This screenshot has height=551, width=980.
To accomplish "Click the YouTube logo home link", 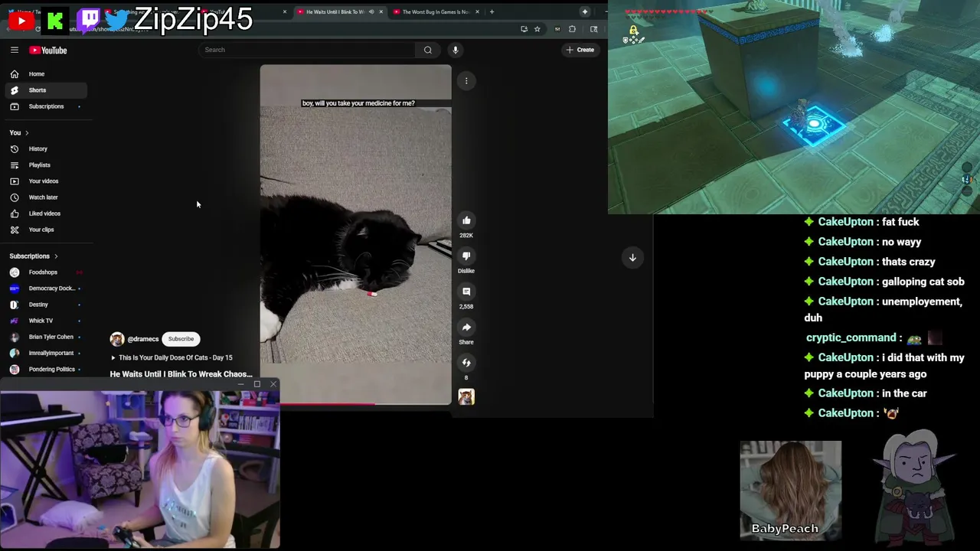I will coord(48,50).
